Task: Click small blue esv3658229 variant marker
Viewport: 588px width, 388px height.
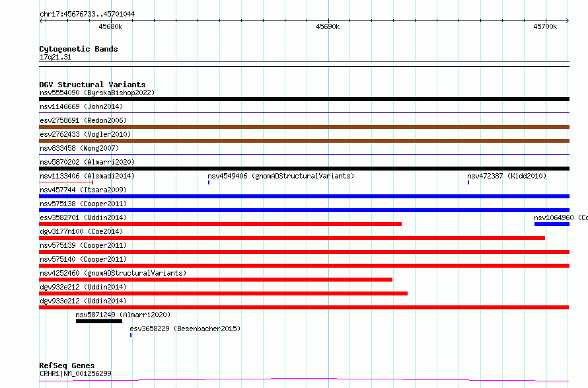Action: pos(131,335)
